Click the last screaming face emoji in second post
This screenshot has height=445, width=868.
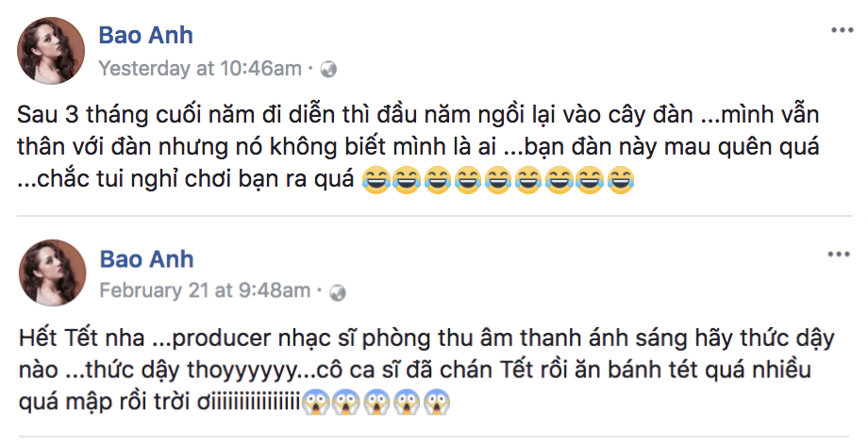point(437,403)
